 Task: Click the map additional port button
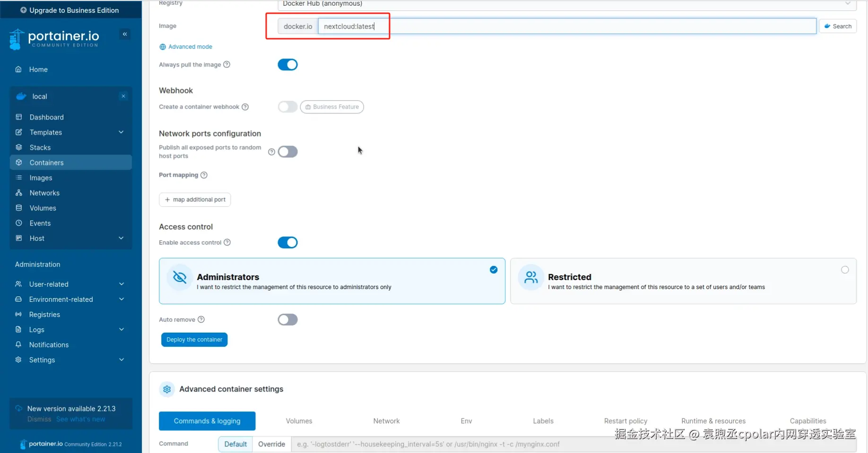click(195, 199)
